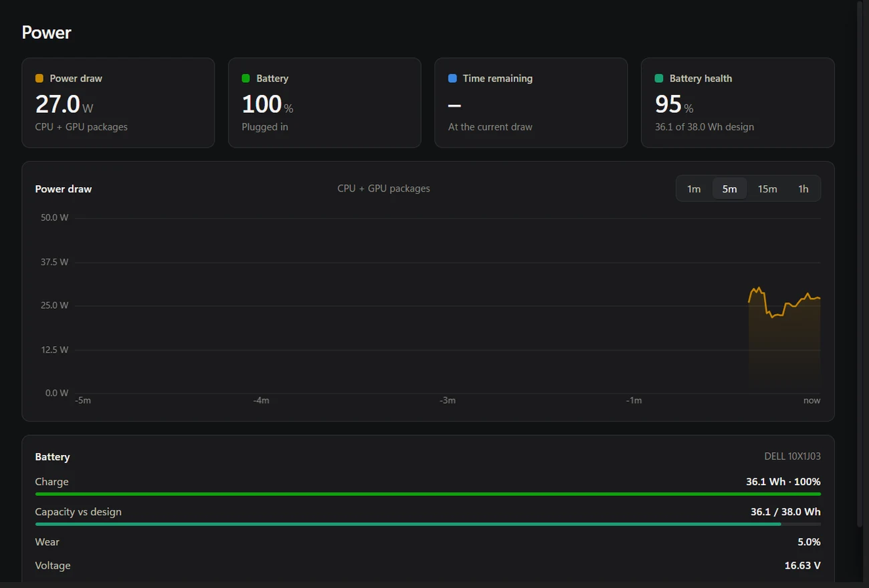Click the 12.5 W axis label
Screen dimensions: 869x588
click(x=55, y=349)
